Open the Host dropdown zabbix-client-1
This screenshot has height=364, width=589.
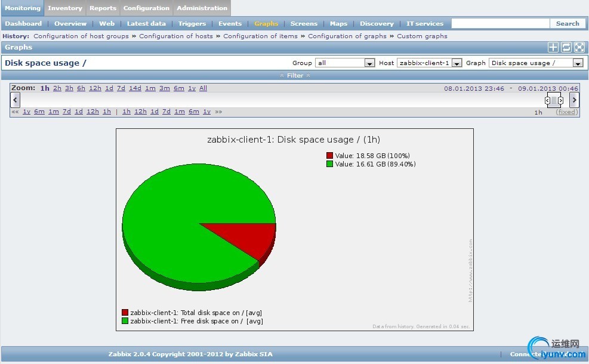(x=429, y=63)
